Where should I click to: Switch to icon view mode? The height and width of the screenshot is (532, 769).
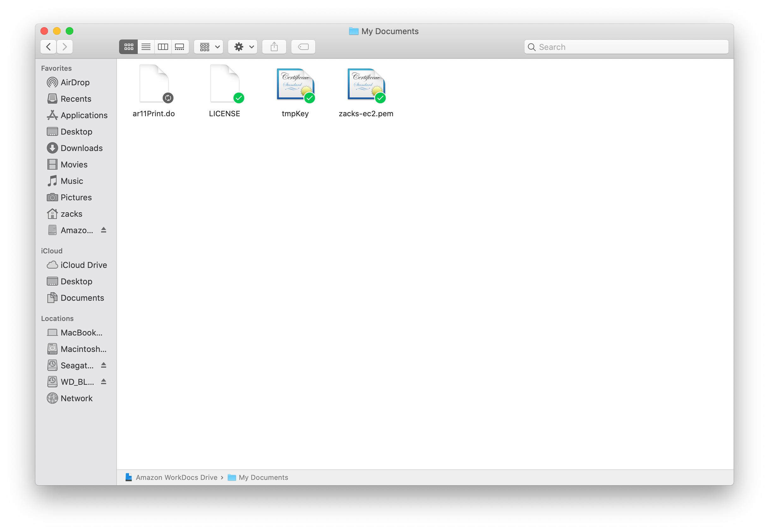tap(128, 47)
